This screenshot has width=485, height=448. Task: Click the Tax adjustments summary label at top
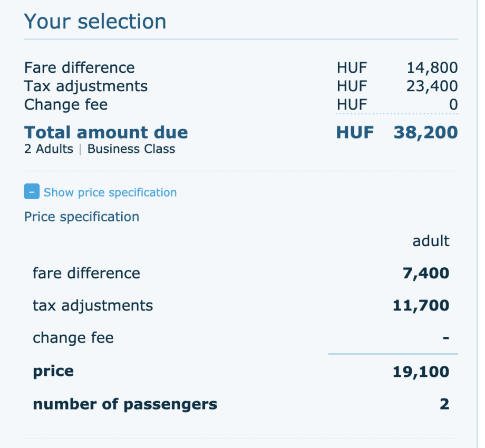86,85
